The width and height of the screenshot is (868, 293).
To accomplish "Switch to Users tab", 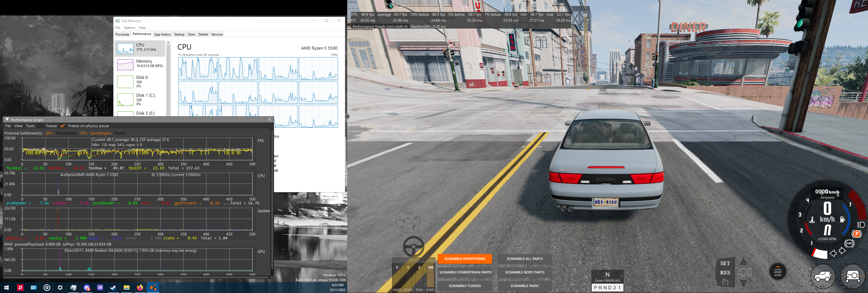I will coord(192,34).
